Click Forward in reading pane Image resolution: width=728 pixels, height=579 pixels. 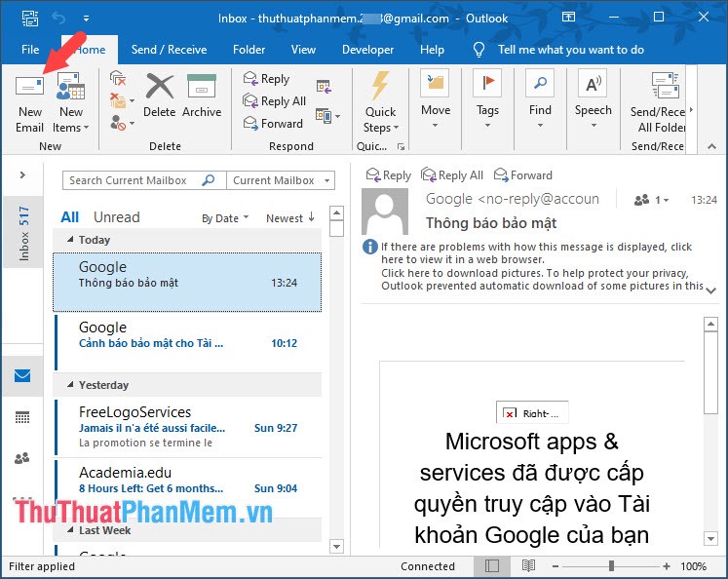[522, 175]
